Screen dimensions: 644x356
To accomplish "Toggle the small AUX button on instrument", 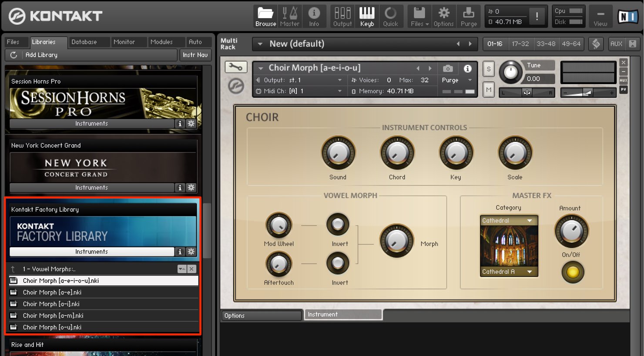I will [x=624, y=81].
